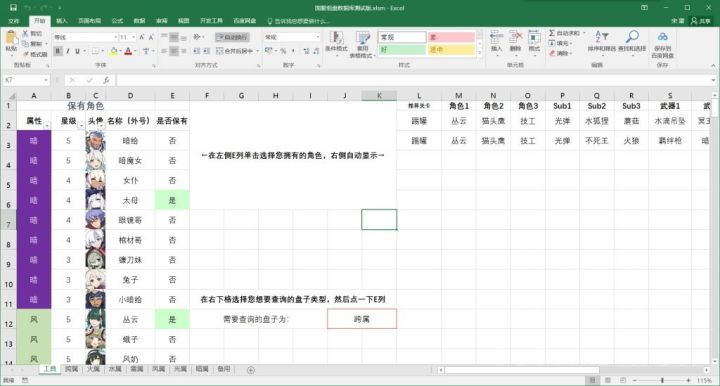Click the Orientation text angle icon
This screenshot has width=720, height=386.
click(x=197, y=37)
